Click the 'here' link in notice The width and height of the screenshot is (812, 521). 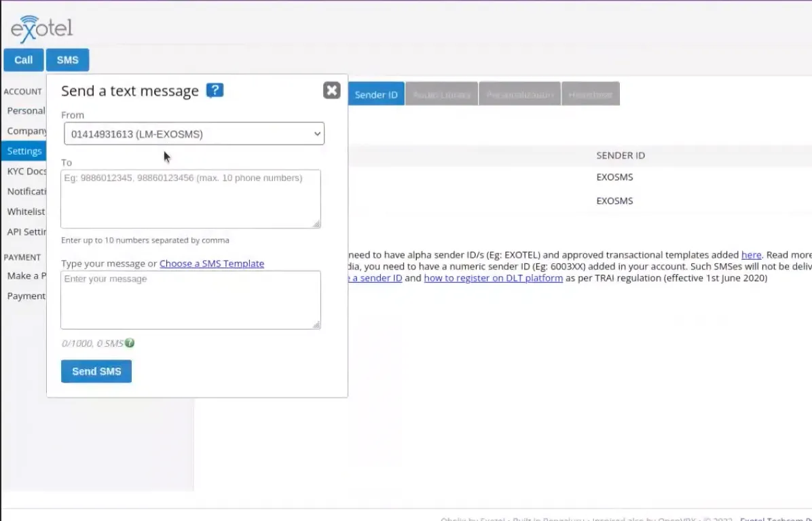pyautogui.click(x=751, y=254)
